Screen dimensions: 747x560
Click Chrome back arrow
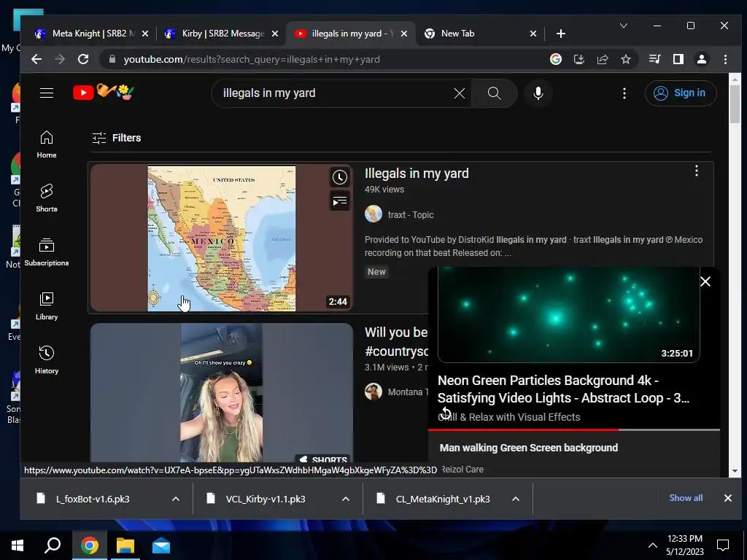point(36,59)
